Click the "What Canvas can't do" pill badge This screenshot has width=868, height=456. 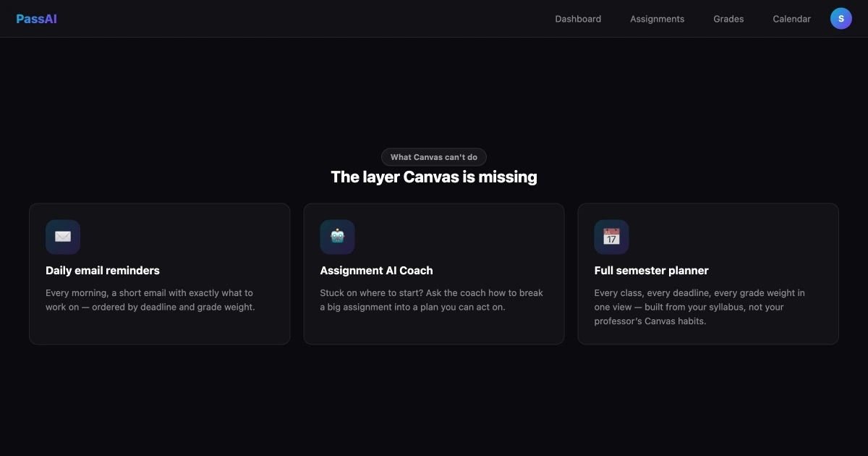click(x=434, y=157)
